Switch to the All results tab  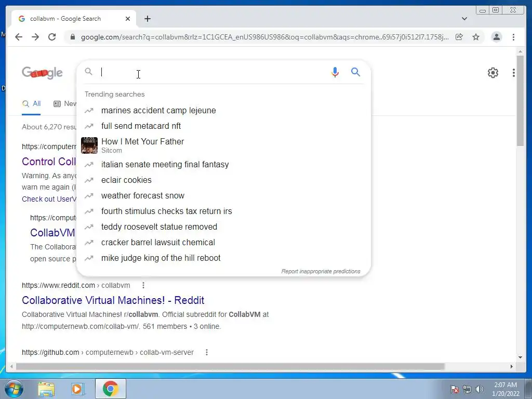pos(31,104)
